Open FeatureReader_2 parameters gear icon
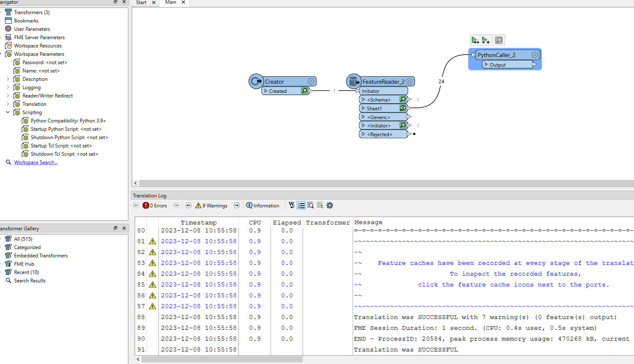 click(x=409, y=81)
